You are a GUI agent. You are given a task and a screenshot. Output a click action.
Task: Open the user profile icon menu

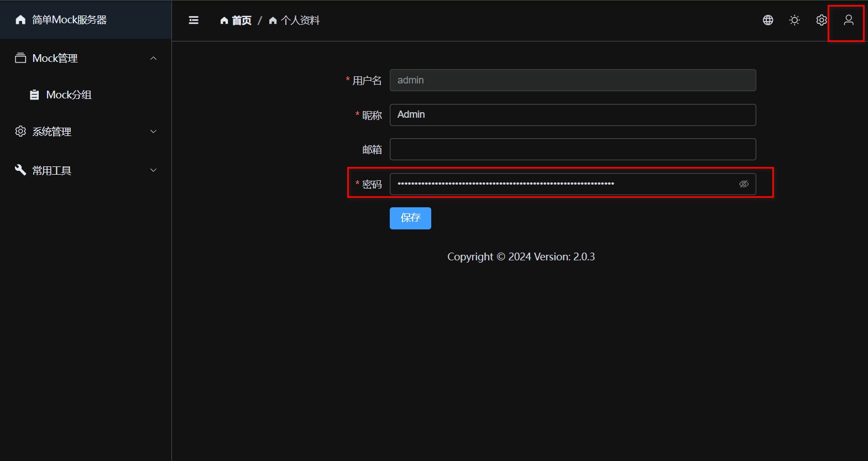tap(848, 20)
